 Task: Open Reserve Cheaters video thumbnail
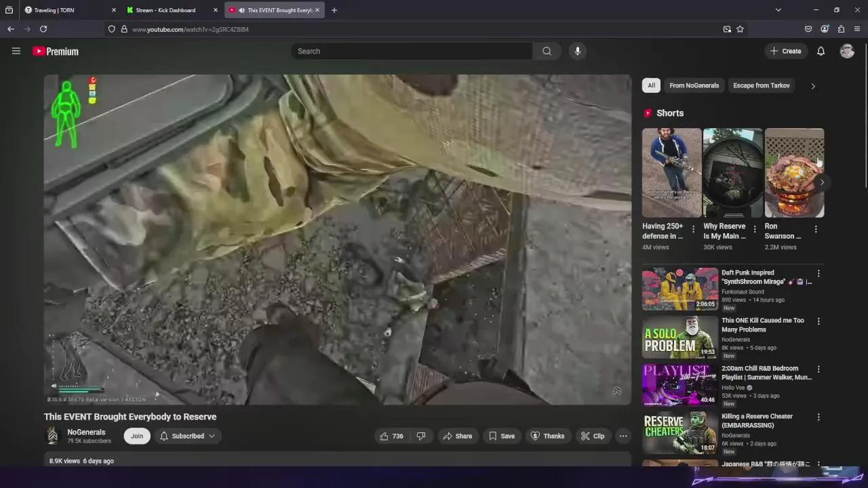[680, 433]
